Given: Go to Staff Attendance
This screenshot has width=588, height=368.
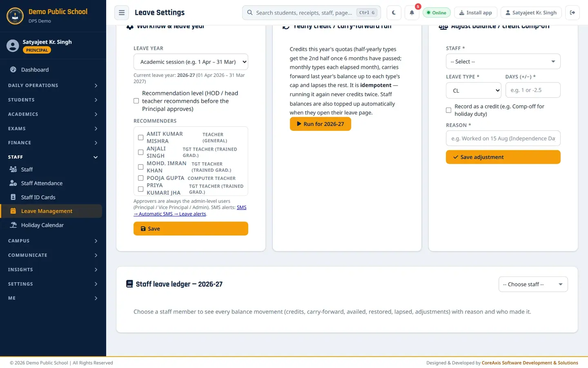Looking at the screenshot, I should tap(51, 183).
